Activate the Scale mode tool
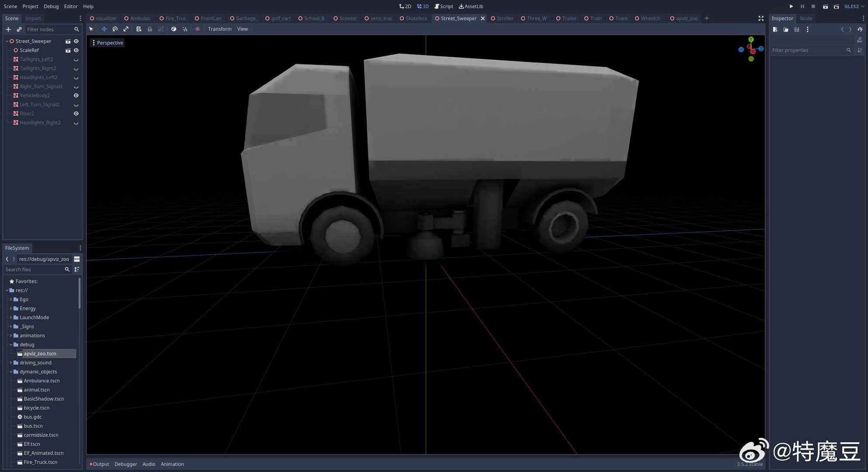 click(x=126, y=29)
